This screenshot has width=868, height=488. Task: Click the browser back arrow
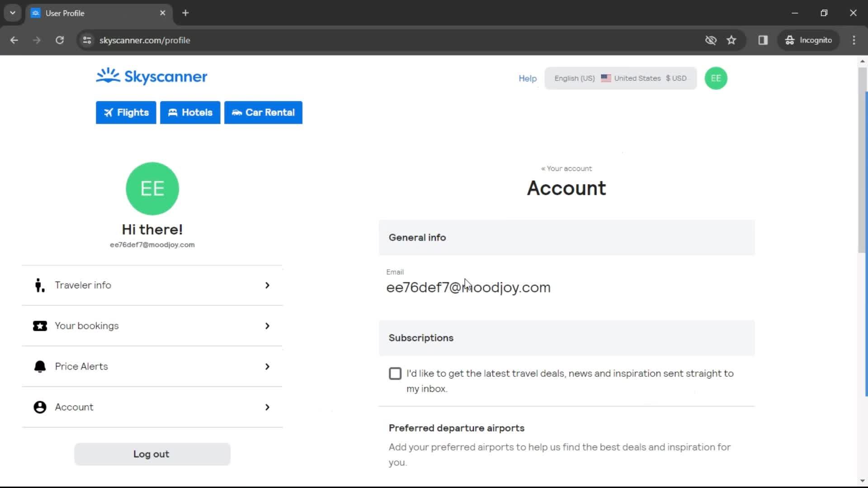point(14,40)
